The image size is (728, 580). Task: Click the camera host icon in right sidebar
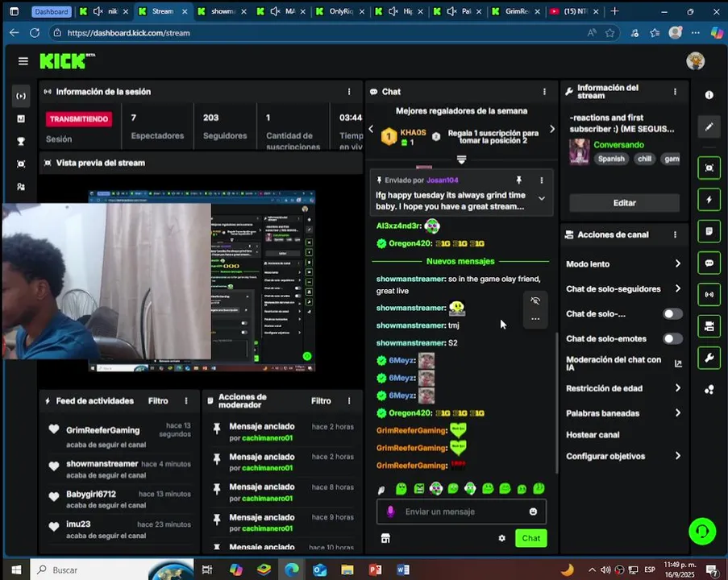[709, 326]
